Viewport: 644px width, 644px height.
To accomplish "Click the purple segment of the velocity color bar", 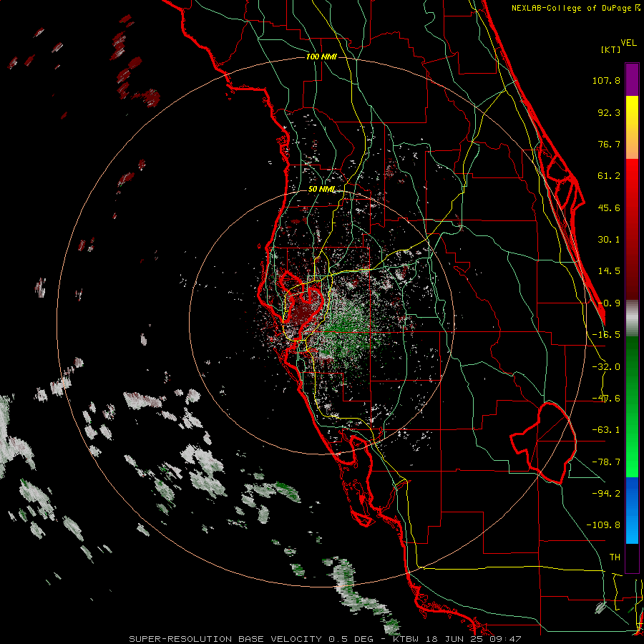I will [x=632, y=79].
